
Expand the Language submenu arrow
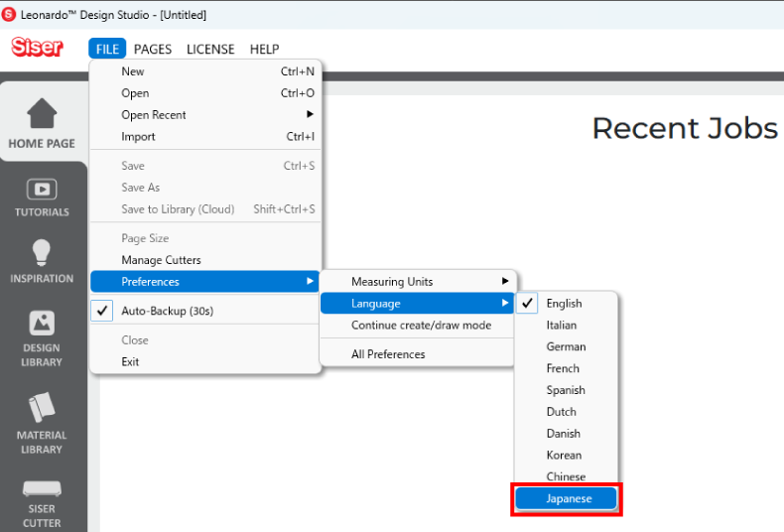point(505,303)
